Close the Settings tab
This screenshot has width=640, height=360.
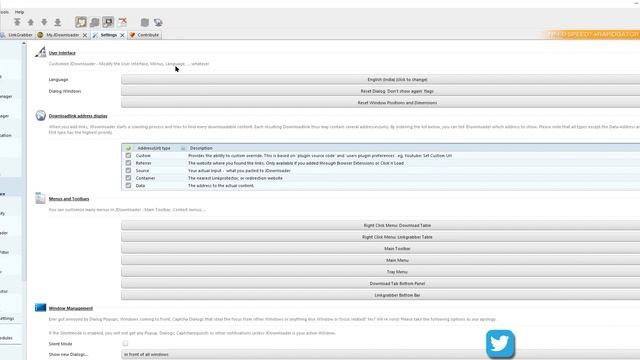point(122,35)
